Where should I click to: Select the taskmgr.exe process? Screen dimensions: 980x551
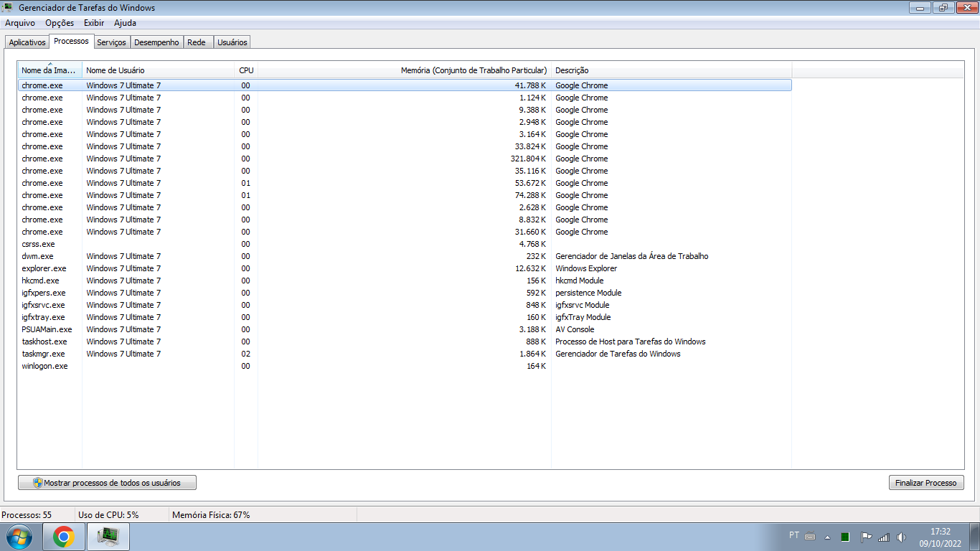coord(405,354)
